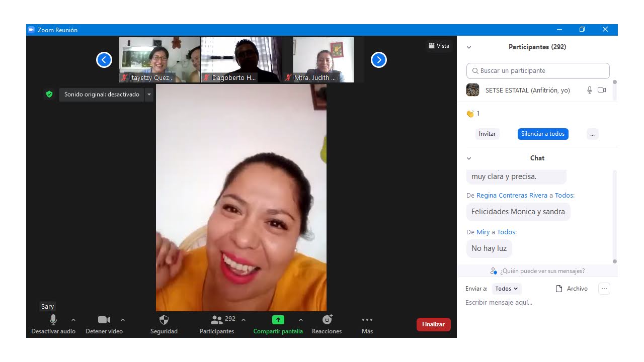Image resolution: width=644 pixels, height=362 pixels.
Task: Click in Buscar un participante search field
Action: click(538, 71)
